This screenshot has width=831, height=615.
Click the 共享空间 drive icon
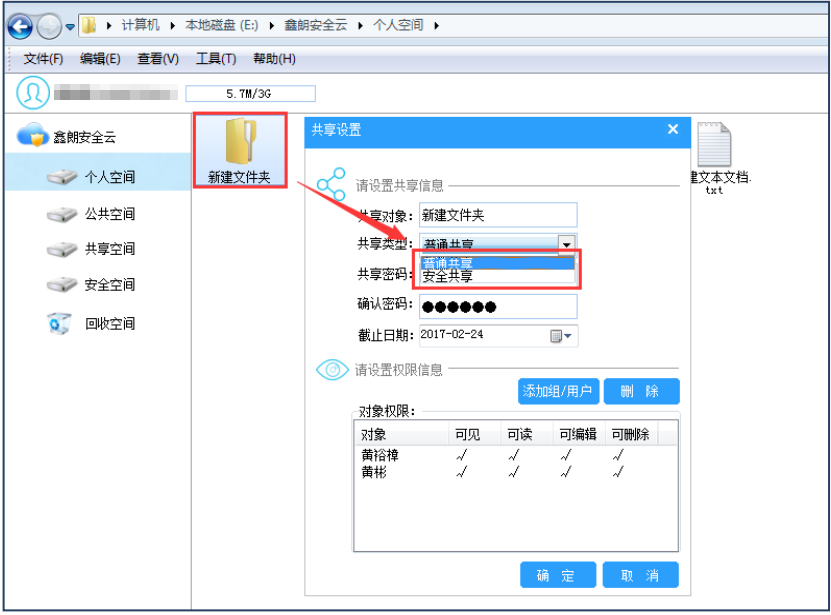point(62,249)
